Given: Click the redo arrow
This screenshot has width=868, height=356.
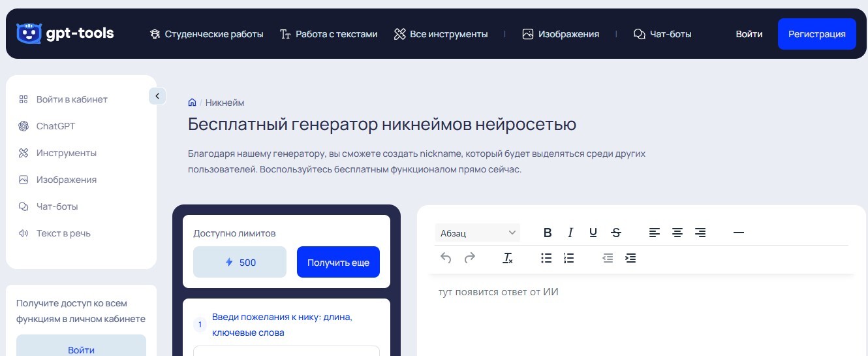Looking at the screenshot, I should [469, 258].
